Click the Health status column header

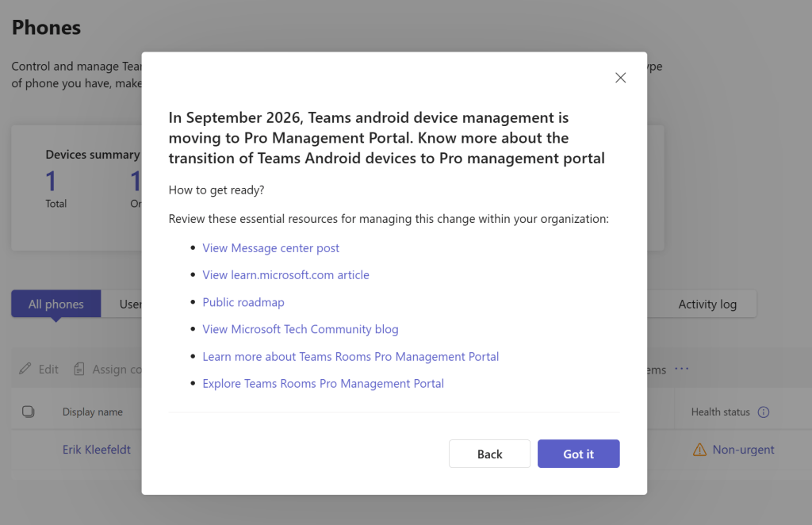[x=720, y=412]
